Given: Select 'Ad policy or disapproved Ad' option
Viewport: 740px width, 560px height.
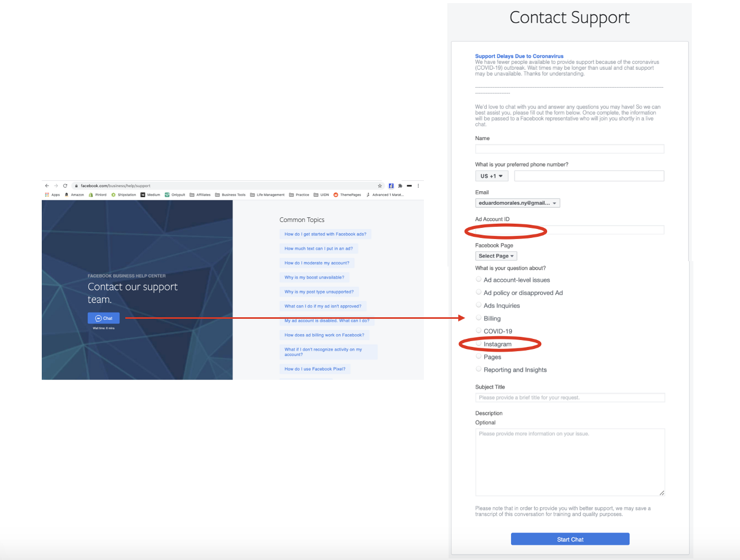Looking at the screenshot, I should pos(478,292).
